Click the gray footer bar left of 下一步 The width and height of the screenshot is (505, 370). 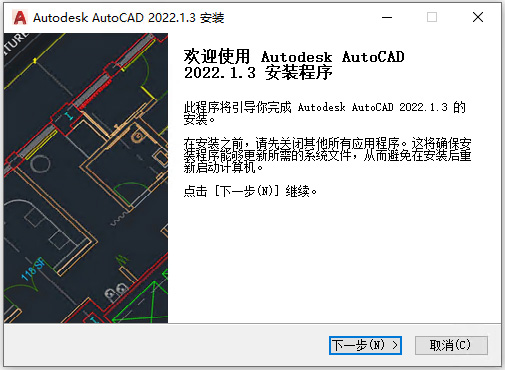pyautogui.click(x=166, y=345)
